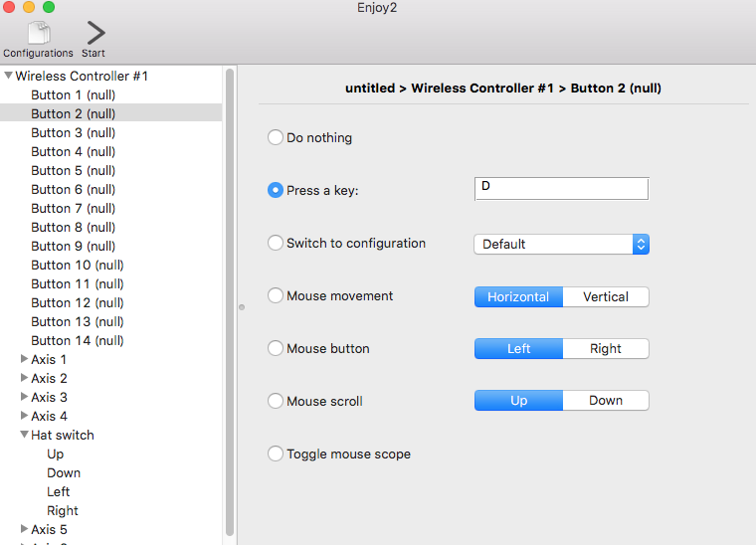Select Button 11 (null) row
The width and height of the screenshot is (756, 545).
click(110, 283)
